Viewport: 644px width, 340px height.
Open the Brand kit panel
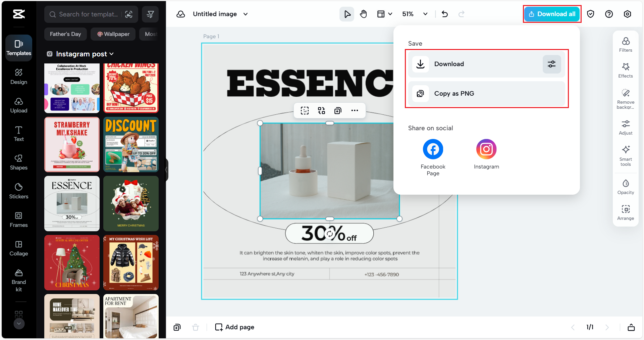(19, 280)
